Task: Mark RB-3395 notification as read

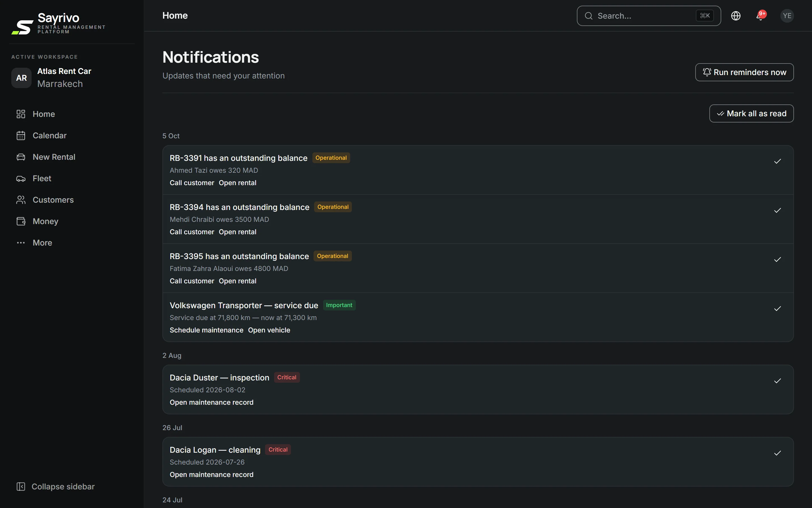Action: [x=777, y=259]
